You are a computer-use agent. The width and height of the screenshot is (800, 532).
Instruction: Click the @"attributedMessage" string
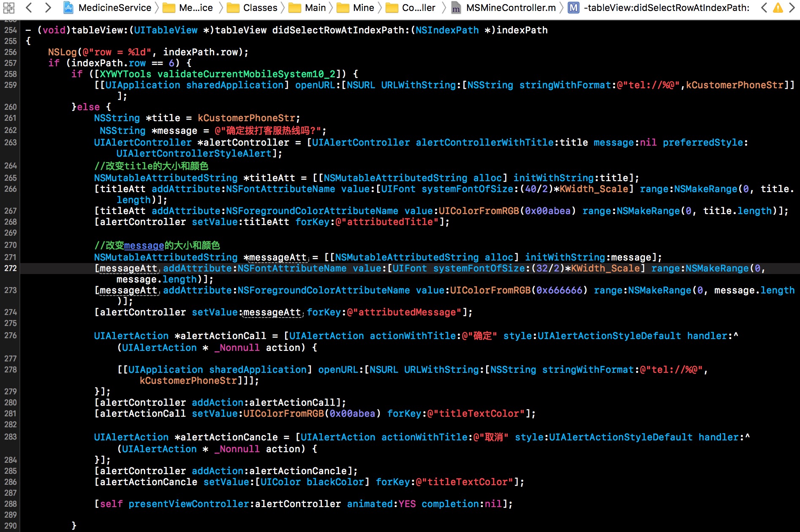tap(404, 312)
